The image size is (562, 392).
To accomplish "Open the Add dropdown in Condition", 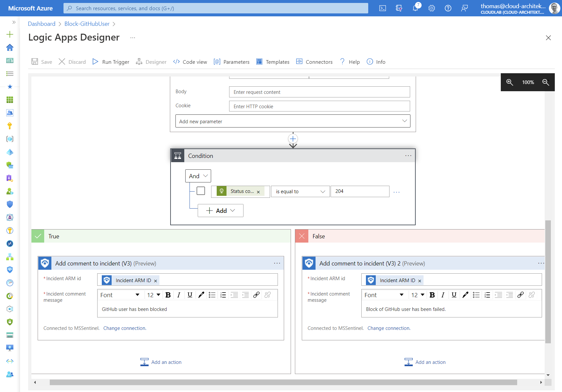I will tap(221, 211).
